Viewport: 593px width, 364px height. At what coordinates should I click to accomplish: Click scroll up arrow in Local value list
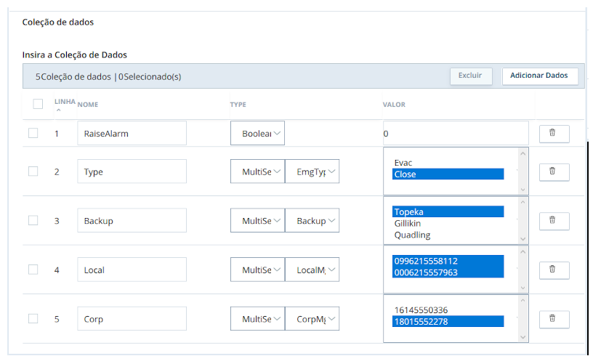click(523, 251)
